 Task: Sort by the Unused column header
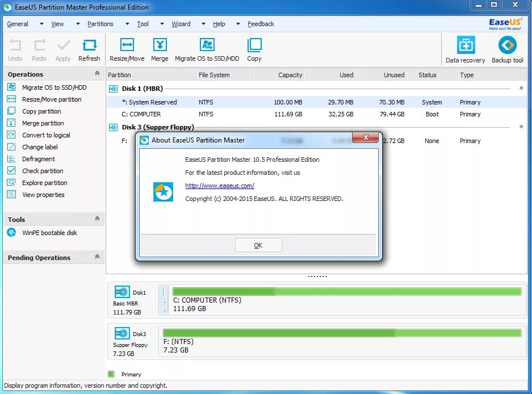coord(381,75)
